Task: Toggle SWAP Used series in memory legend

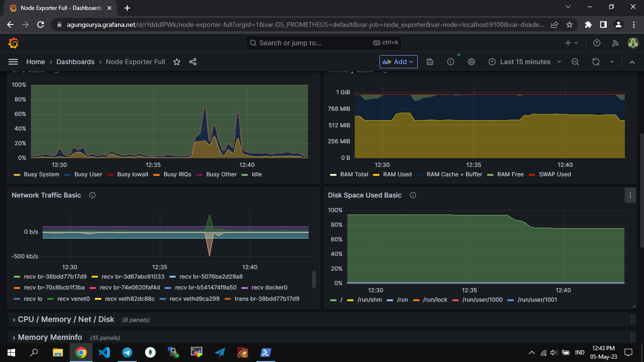Action: (x=554, y=174)
